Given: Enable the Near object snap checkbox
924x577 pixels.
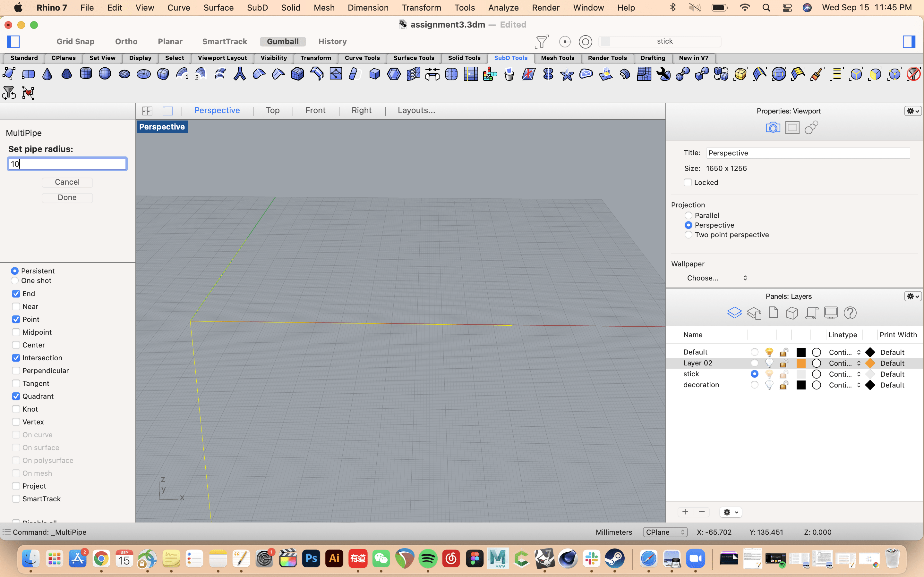Looking at the screenshot, I should coord(16,306).
